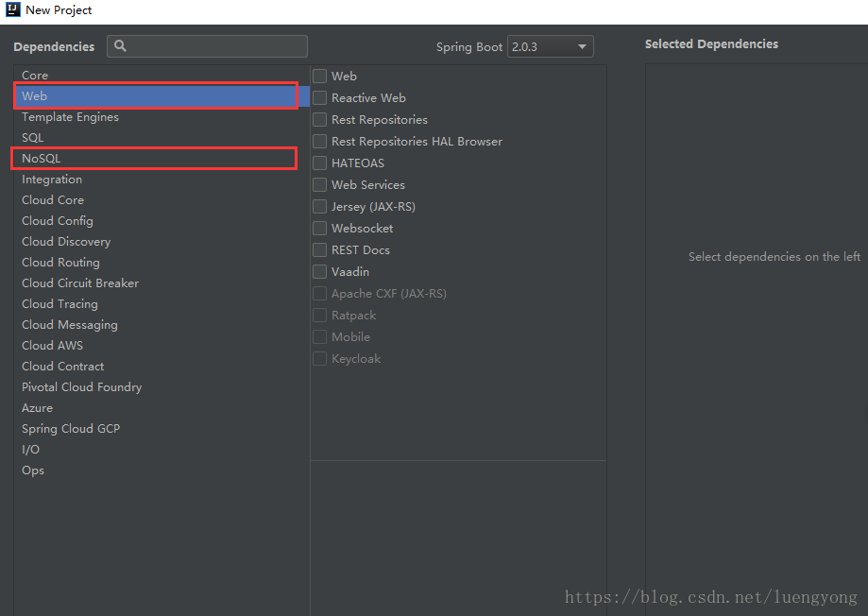Enable the HATEOAS checkbox
The image size is (868, 616).
[320, 163]
